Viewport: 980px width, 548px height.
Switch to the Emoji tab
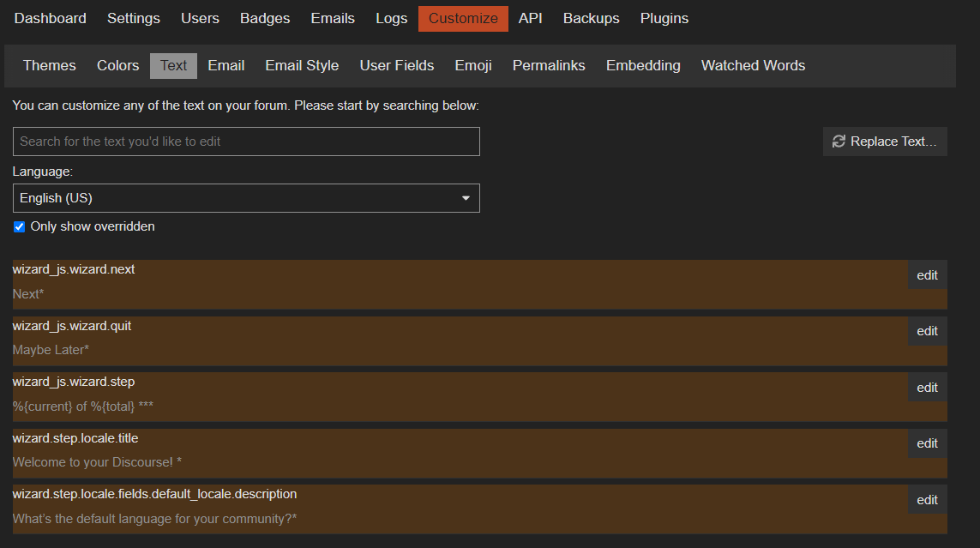pos(473,66)
